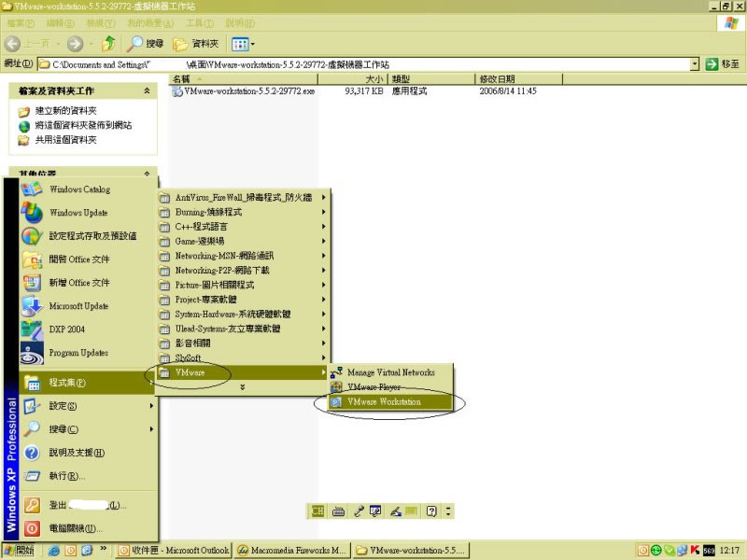Open Ulead-Systems program folder

point(243,329)
